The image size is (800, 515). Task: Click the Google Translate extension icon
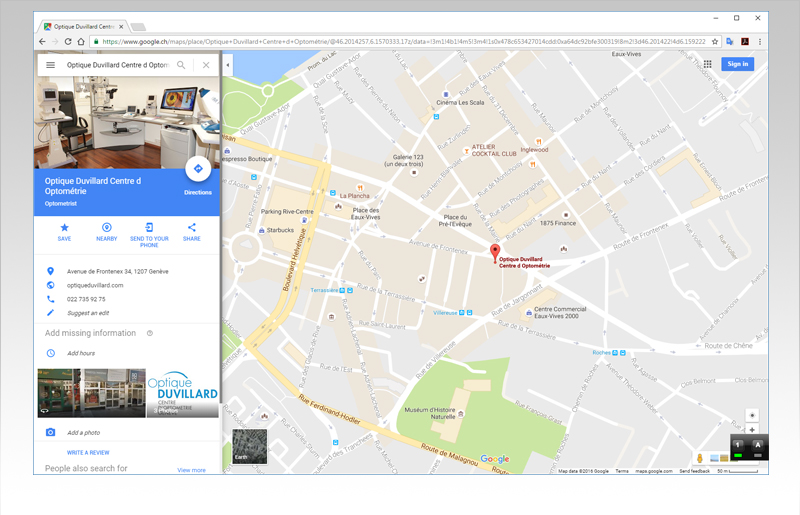pyautogui.click(x=730, y=42)
